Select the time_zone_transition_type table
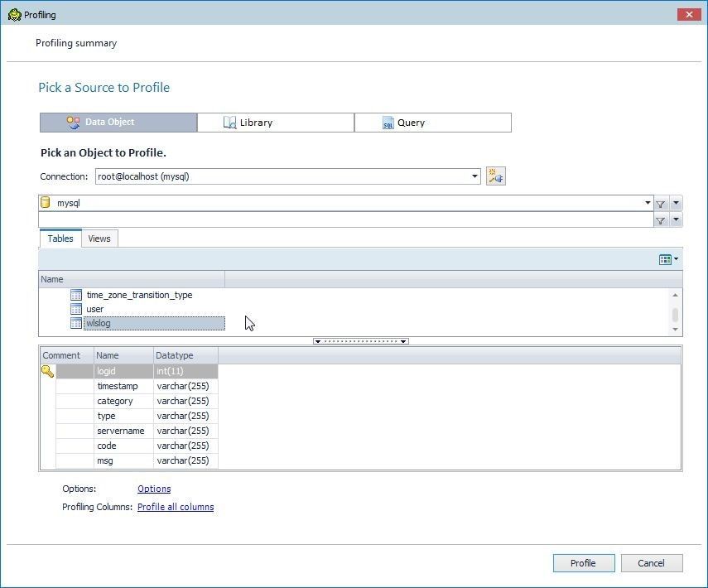The height and width of the screenshot is (588, 708). (x=139, y=295)
